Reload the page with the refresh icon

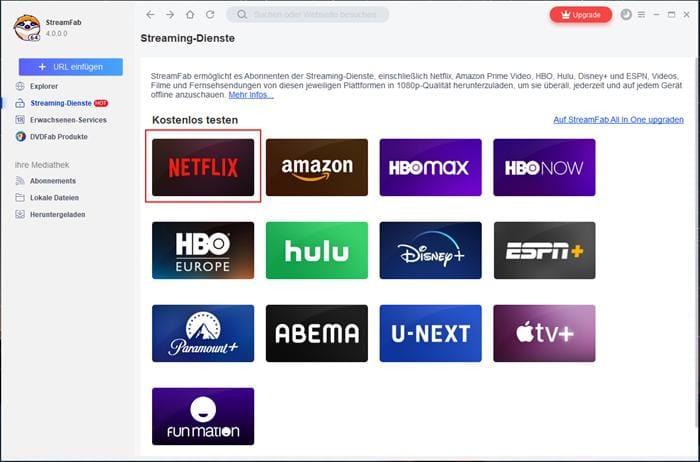pos(210,15)
